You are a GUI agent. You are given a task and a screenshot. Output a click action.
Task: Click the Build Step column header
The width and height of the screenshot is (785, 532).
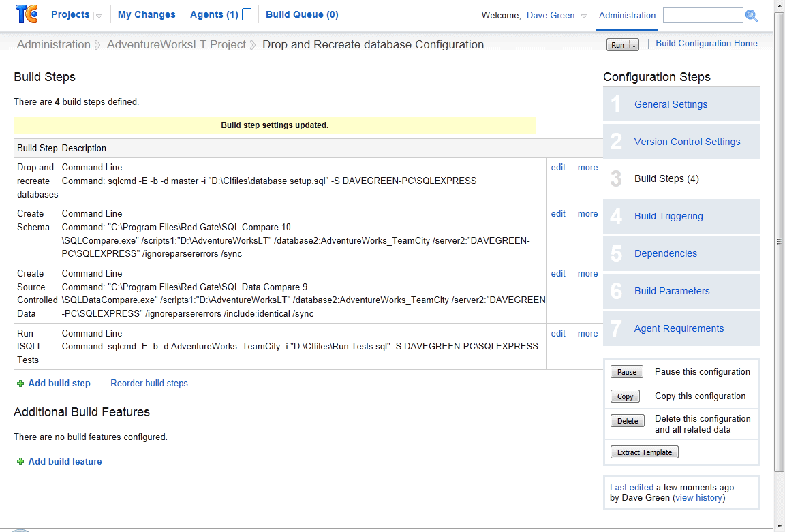pyautogui.click(x=37, y=148)
